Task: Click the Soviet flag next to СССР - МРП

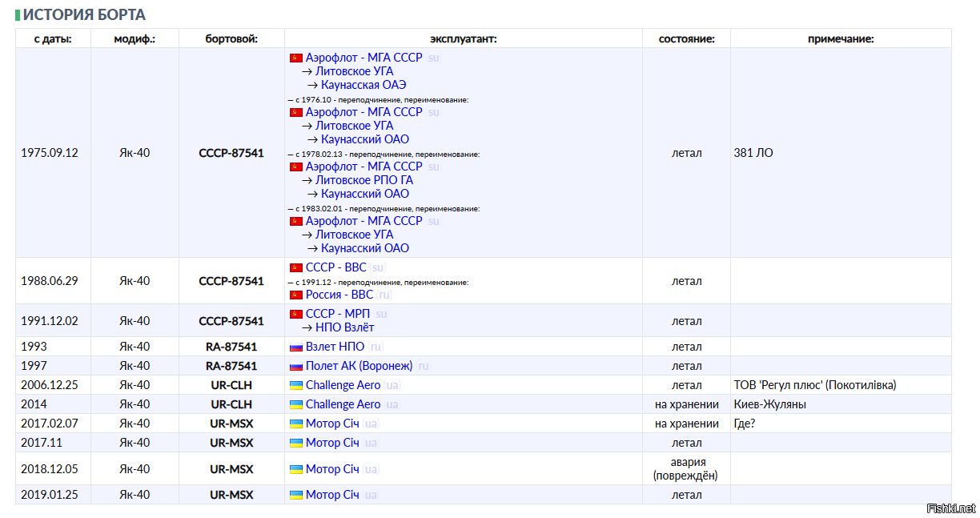Action: point(295,314)
